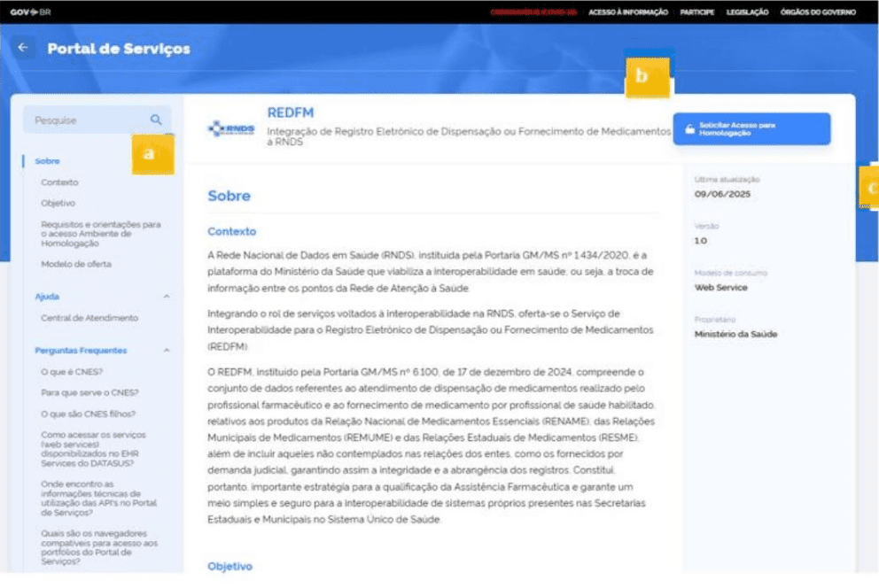Open ACESSO À INFORMAÇÃO in the top bar
The height and width of the screenshot is (588, 879).
[x=628, y=12]
